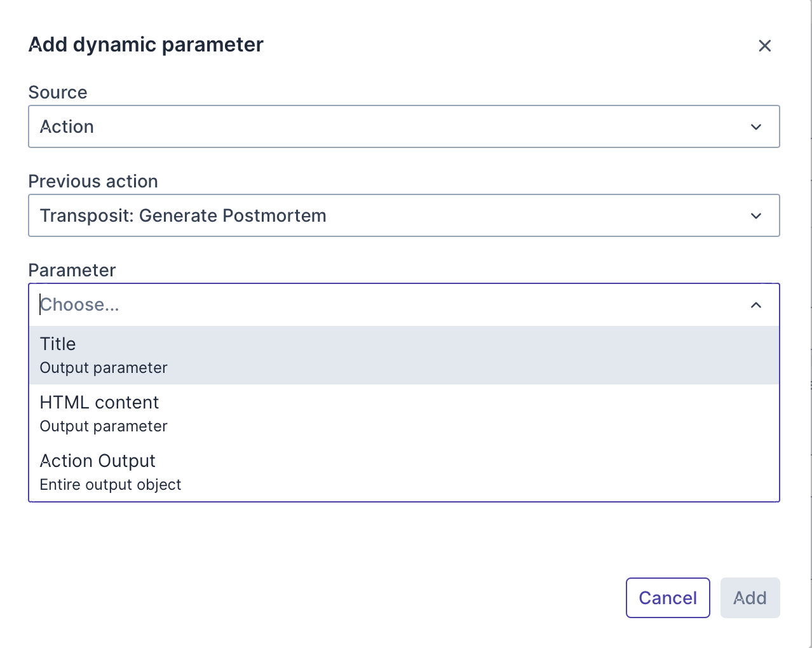812x648 pixels.
Task: Open the Transposit: Generate Postmortem dropdown
Action: pos(381,216)
